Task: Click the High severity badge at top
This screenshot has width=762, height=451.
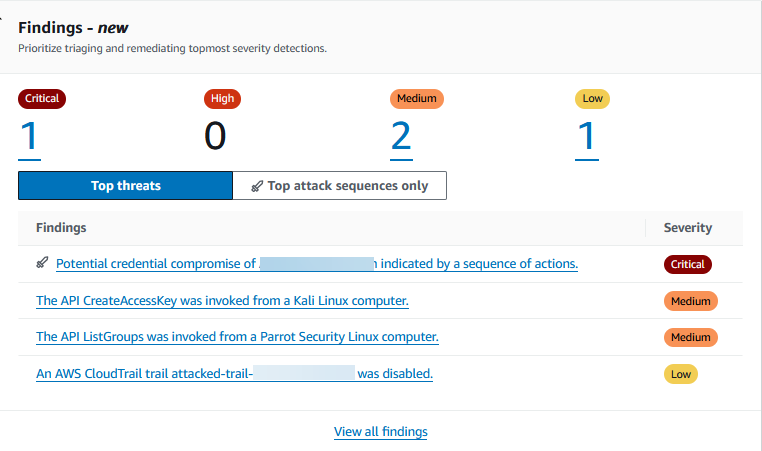Action: [222, 99]
